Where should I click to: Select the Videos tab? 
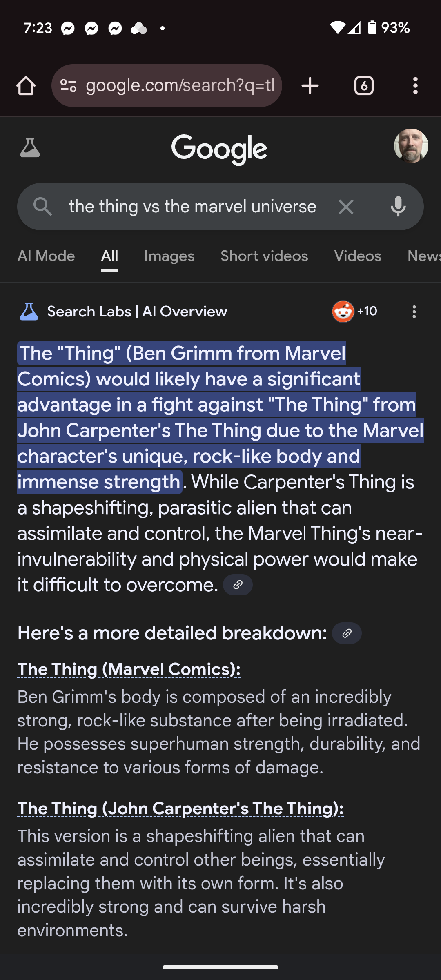tap(358, 256)
